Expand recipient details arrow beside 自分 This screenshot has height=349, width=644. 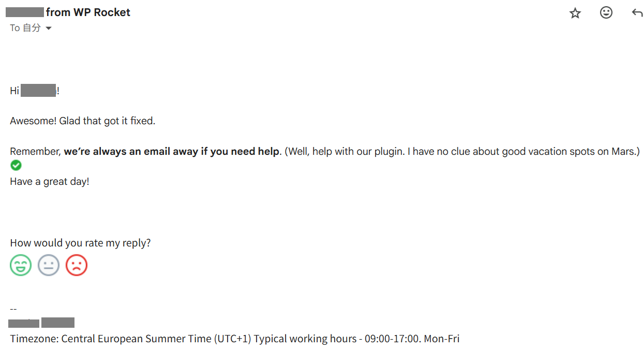49,28
